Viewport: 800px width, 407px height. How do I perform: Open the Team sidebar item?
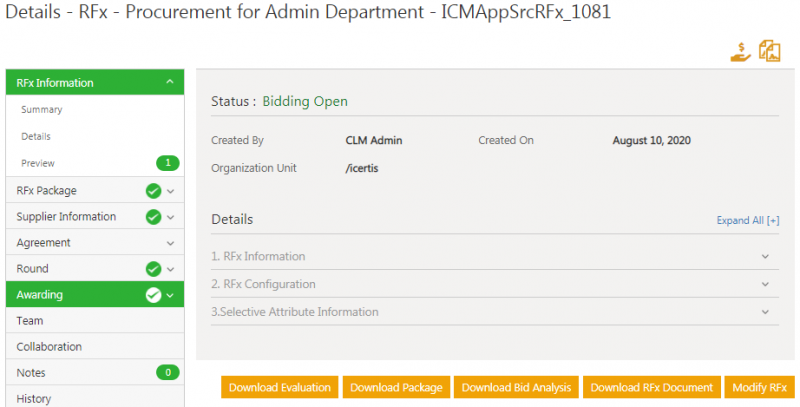point(30,321)
